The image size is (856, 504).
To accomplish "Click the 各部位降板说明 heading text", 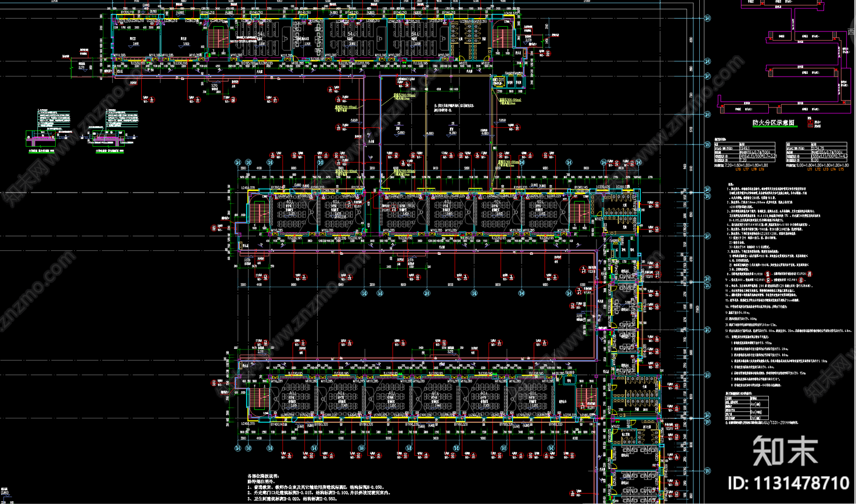I will pyautogui.click(x=263, y=476).
